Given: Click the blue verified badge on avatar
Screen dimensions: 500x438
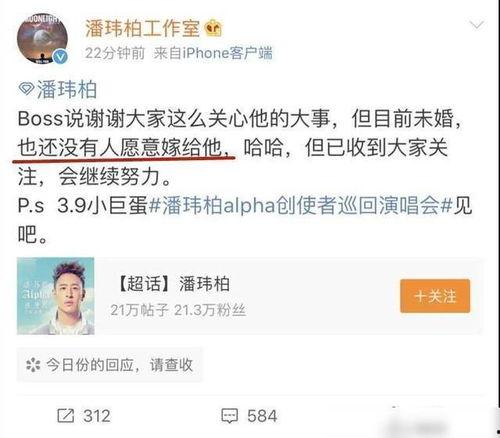Looking at the screenshot, I should pos(60,57).
